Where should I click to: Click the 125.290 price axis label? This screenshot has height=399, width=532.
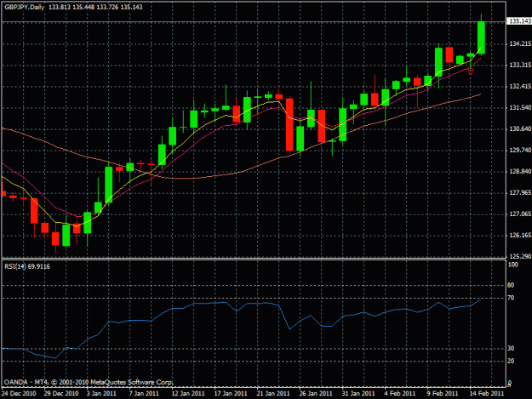click(520, 257)
